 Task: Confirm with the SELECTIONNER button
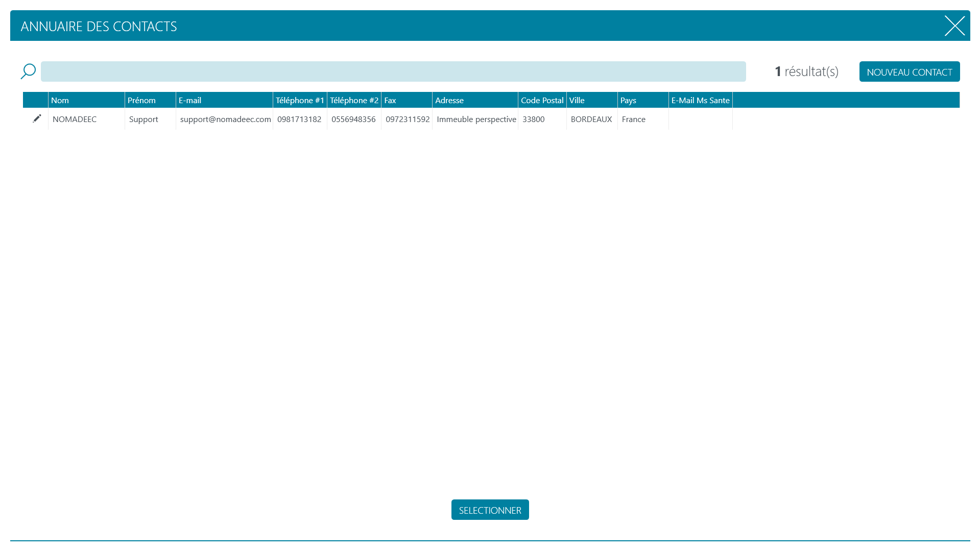click(490, 510)
